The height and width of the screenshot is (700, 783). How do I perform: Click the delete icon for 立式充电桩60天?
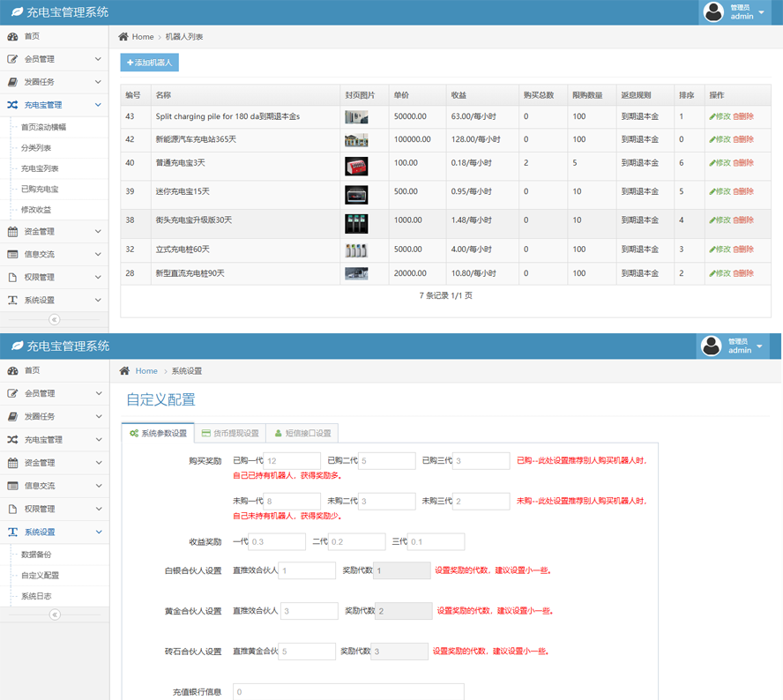pyautogui.click(x=735, y=249)
